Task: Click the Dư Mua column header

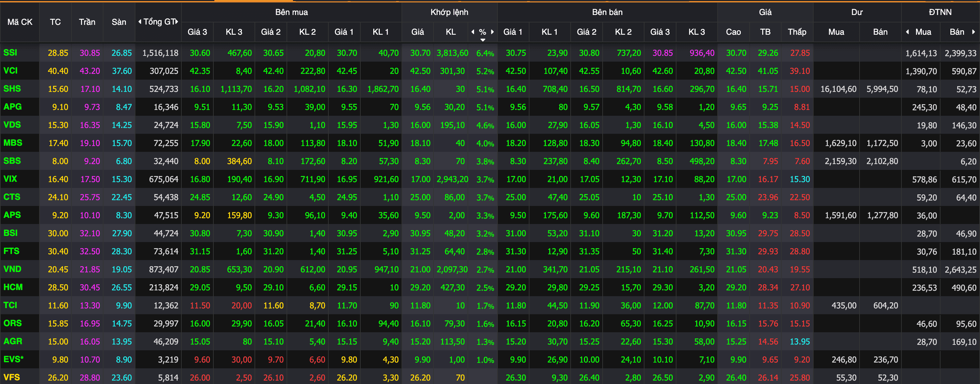Action: point(836,32)
